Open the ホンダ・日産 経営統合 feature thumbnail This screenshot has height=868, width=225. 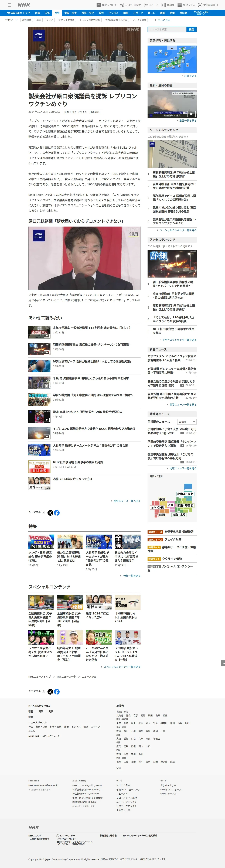41,542
